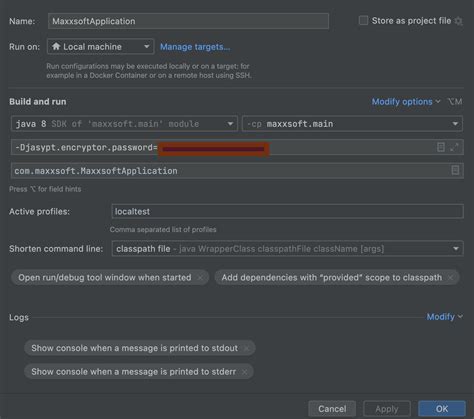The height and width of the screenshot is (419, 474).
Task: Click 'Comma separated list of profiles' hint text
Action: tap(163, 230)
